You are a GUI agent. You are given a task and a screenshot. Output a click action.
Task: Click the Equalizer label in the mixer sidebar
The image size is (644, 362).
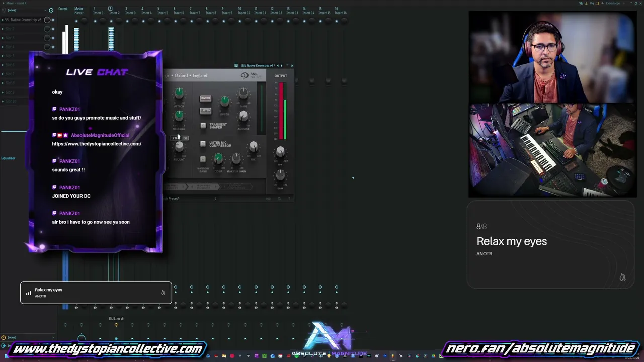tap(8, 158)
